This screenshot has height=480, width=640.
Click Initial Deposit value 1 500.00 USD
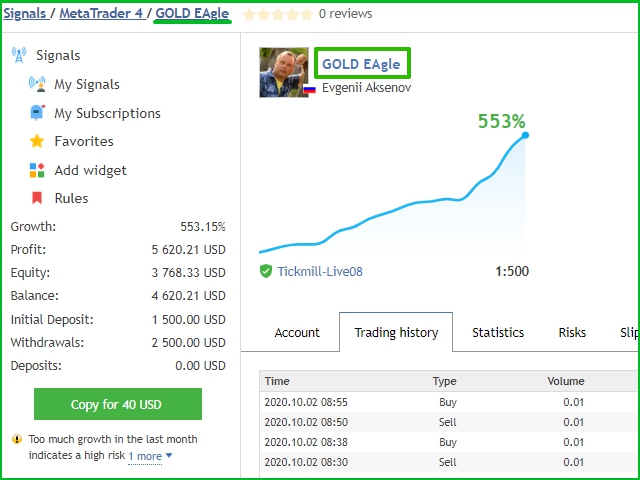click(x=189, y=320)
